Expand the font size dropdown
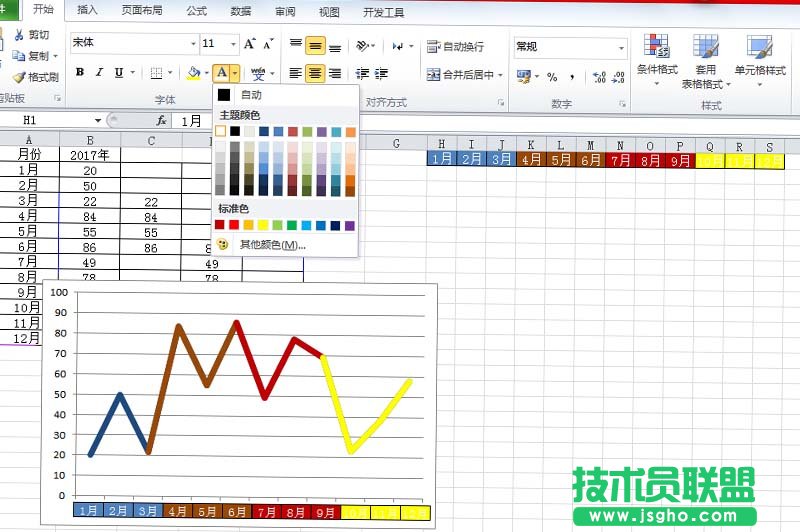Image resolution: width=800 pixels, height=532 pixels. [x=234, y=44]
